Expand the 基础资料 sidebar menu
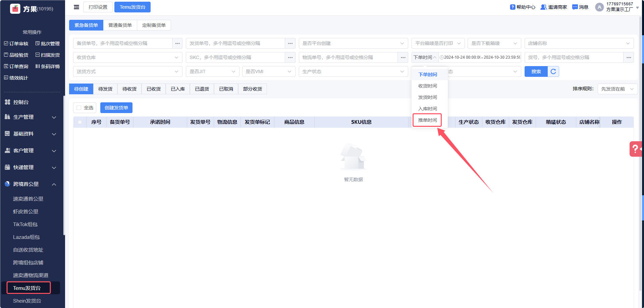 pos(32,134)
